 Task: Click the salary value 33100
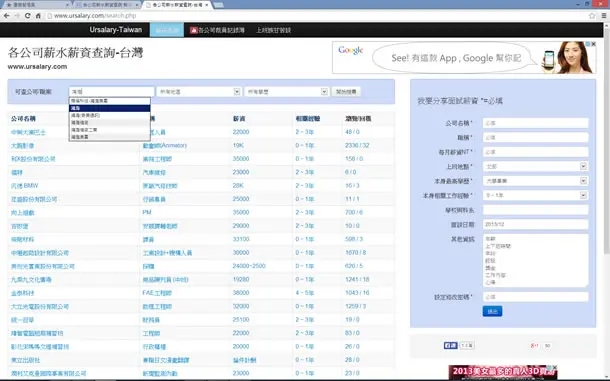(x=241, y=239)
